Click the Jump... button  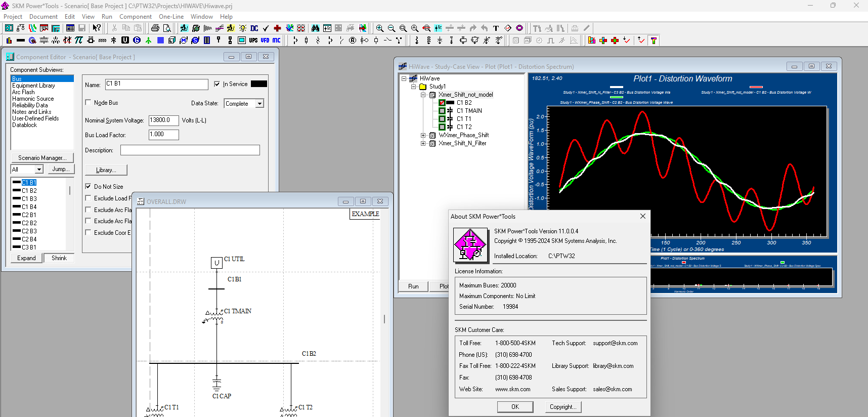pos(61,169)
